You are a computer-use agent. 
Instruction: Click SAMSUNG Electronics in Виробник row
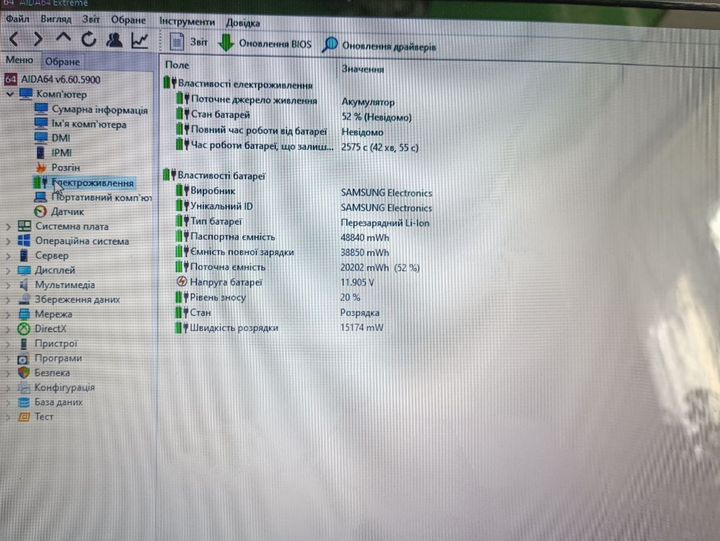tap(386, 192)
